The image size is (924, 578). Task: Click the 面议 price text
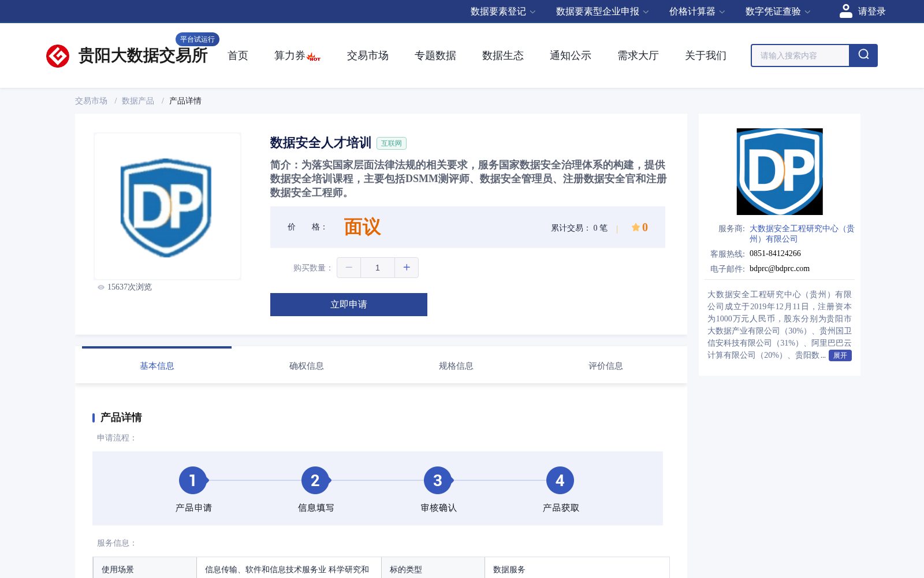[x=362, y=227]
